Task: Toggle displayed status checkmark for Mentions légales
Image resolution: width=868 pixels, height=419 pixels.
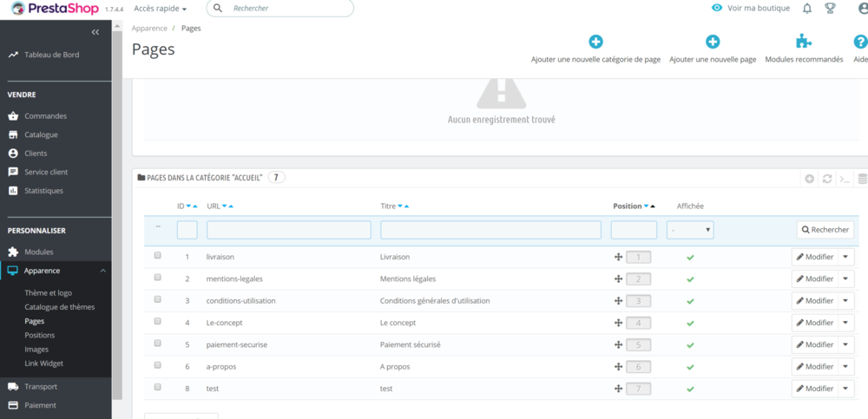Action: pyautogui.click(x=690, y=279)
